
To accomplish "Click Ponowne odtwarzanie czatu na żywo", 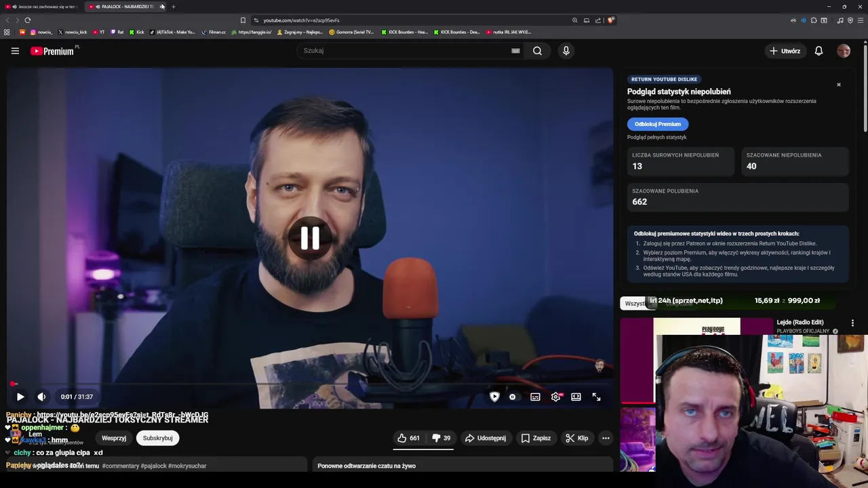I will 367,466.
